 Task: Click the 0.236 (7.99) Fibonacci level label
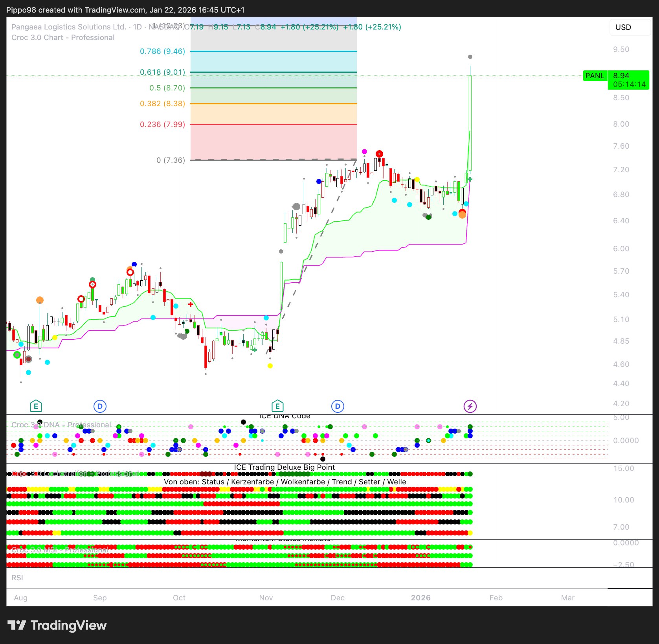(x=162, y=124)
